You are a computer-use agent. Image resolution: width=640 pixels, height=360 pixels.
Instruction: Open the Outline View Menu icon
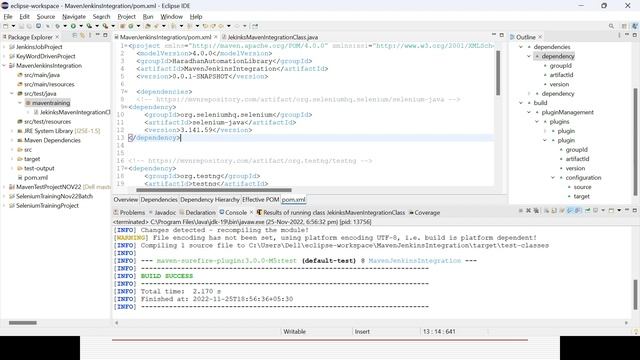pos(619,36)
